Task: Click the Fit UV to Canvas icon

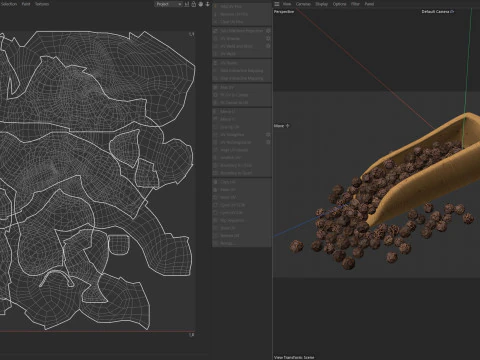Action: pyautogui.click(x=215, y=95)
